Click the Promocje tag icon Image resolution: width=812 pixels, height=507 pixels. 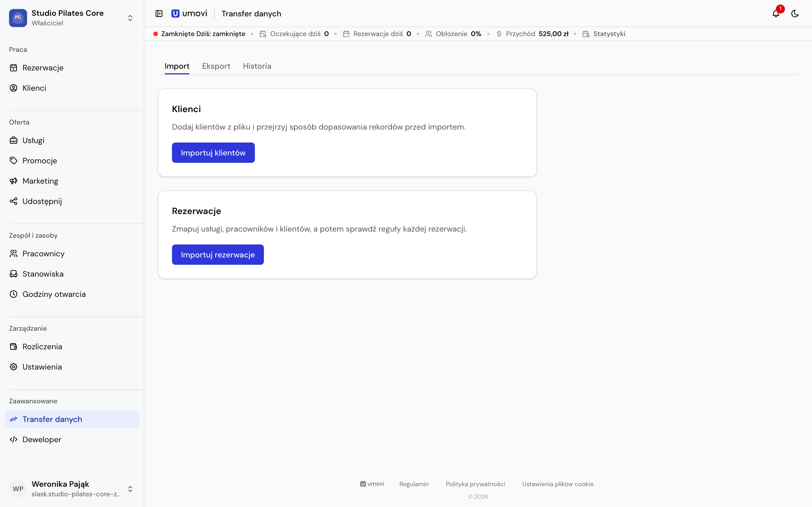(14, 161)
